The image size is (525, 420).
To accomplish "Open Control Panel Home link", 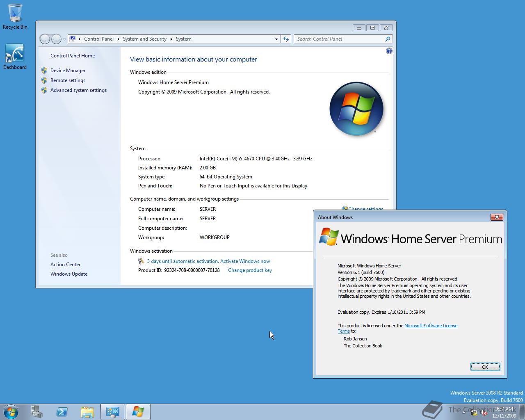I will pyautogui.click(x=73, y=56).
